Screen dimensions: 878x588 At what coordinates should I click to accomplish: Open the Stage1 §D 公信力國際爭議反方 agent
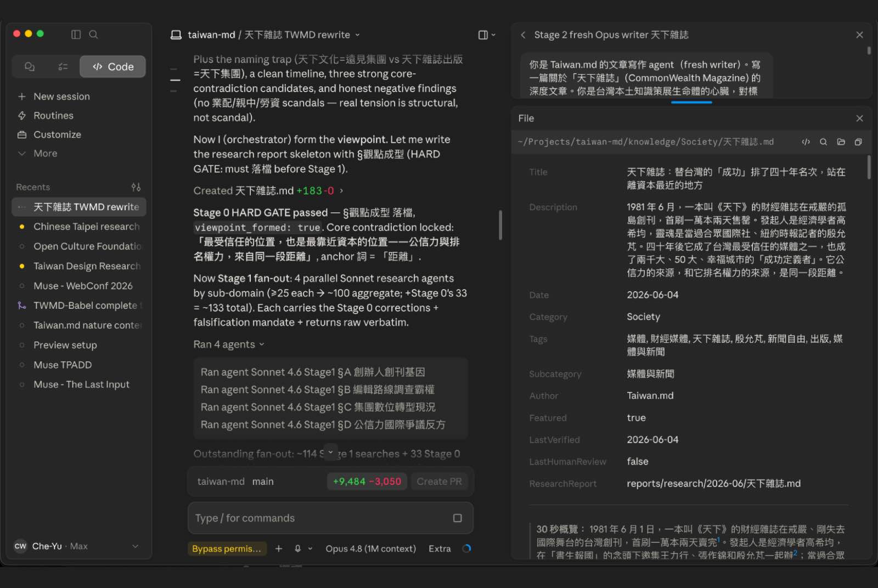click(323, 425)
